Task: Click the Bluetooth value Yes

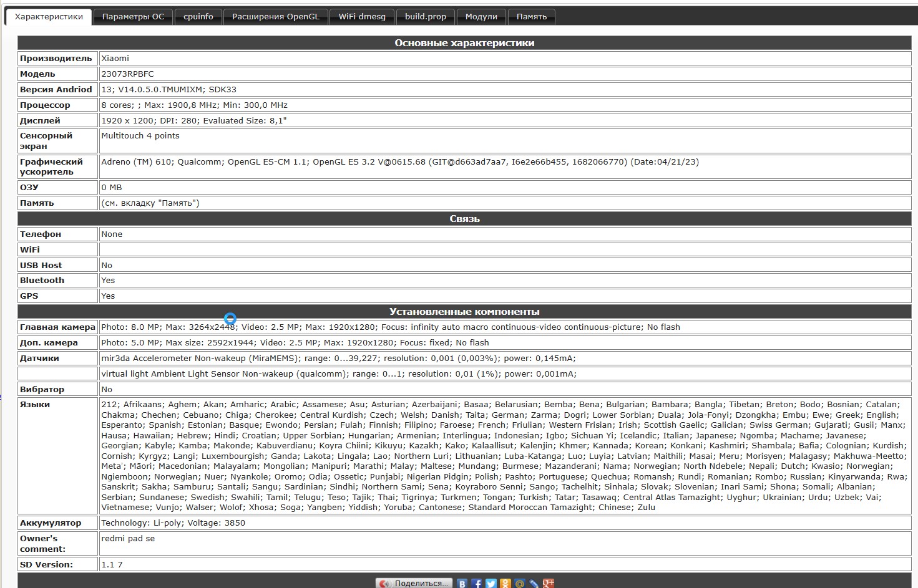Action: click(108, 280)
